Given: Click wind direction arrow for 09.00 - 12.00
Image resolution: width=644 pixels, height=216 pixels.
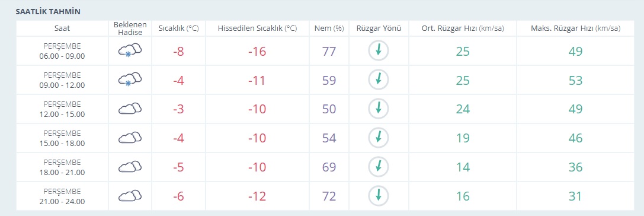Looking at the screenshot, I should pyautogui.click(x=378, y=80).
